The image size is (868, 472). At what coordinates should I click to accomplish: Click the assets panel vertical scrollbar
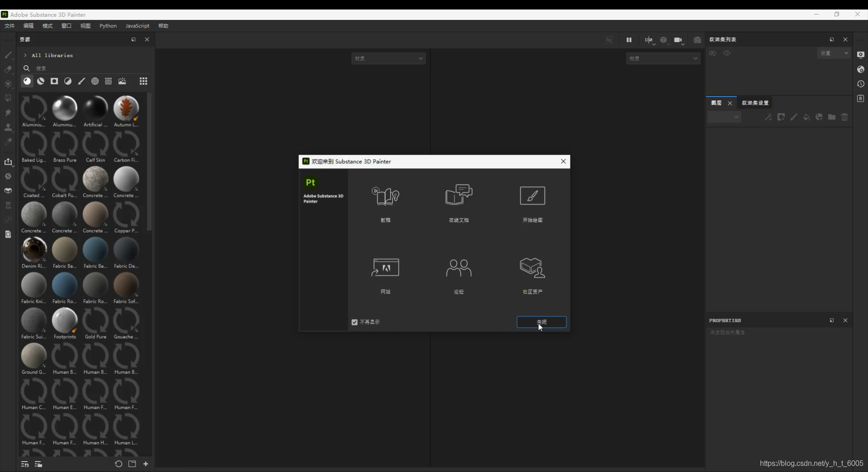pos(149,162)
